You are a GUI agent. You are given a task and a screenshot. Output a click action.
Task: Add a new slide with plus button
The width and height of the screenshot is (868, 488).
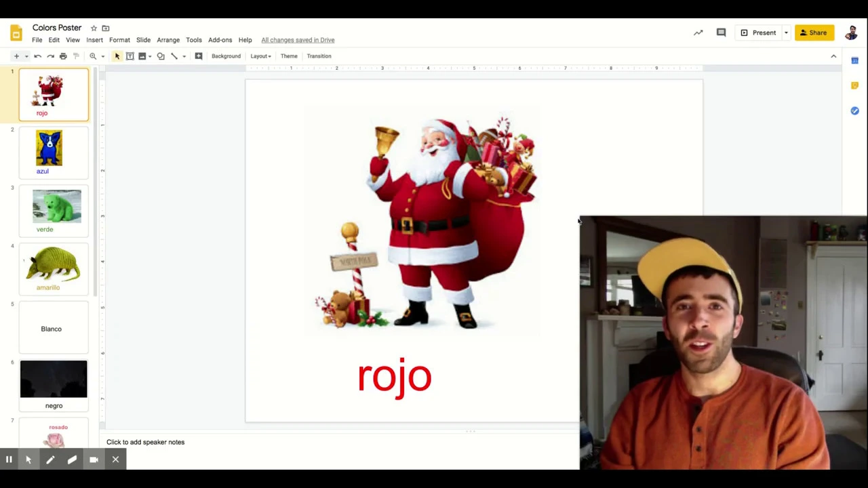[16, 56]
